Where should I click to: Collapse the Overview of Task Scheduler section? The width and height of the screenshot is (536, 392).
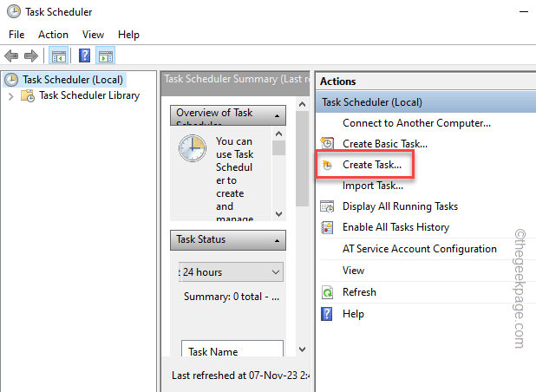[278, 116]
